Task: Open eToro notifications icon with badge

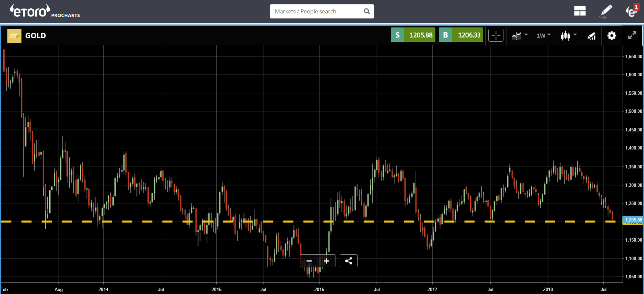Action: coord(632,11)
